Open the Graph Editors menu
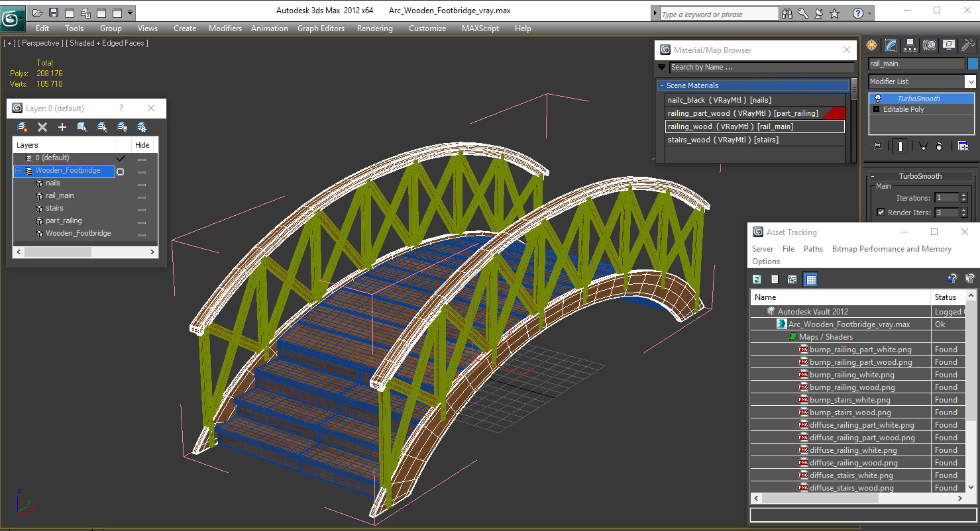Screen dimensions: 980x531 click(321, 28)
